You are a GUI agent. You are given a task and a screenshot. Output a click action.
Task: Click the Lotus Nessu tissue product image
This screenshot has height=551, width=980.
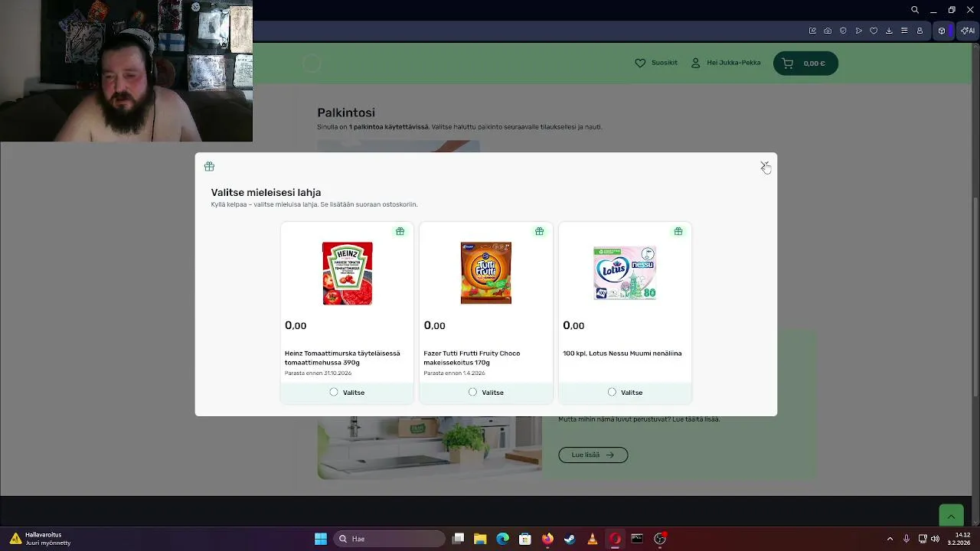pos(625,273)
